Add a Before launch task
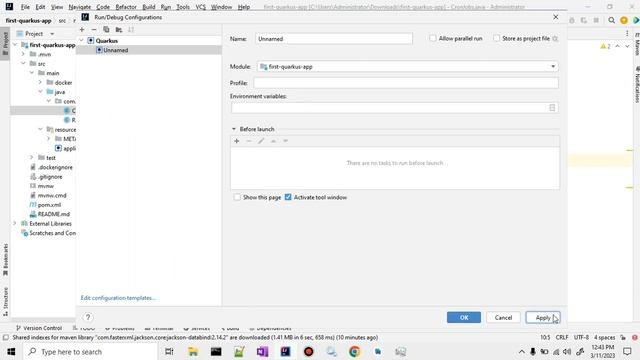Viewport: 640px width, 360px height. pos(236,141)
